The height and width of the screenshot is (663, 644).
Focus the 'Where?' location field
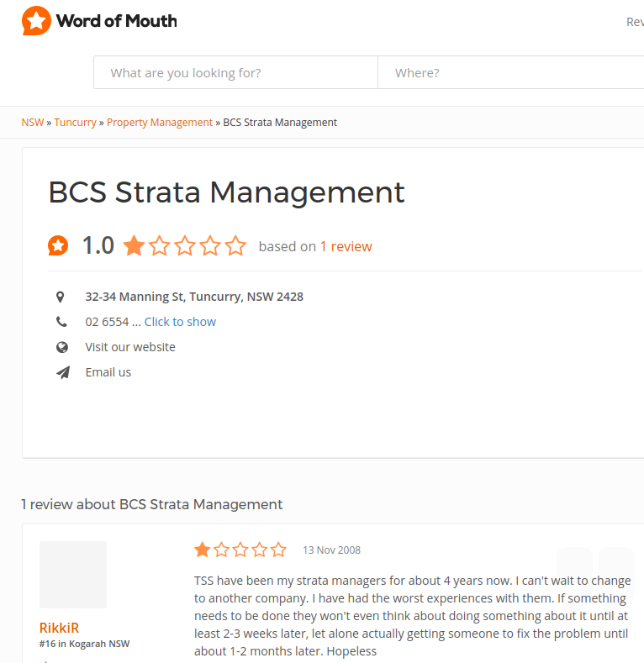[x=510, y=72]
